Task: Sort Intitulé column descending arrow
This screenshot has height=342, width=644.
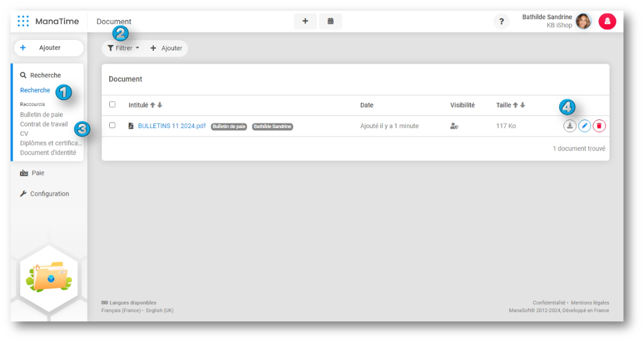Action: [x=160, y=105]
